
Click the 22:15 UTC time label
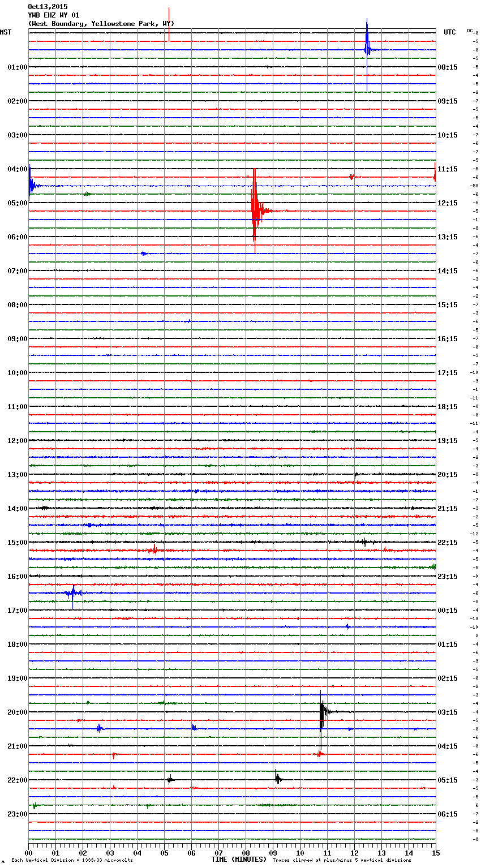[448, 543]
